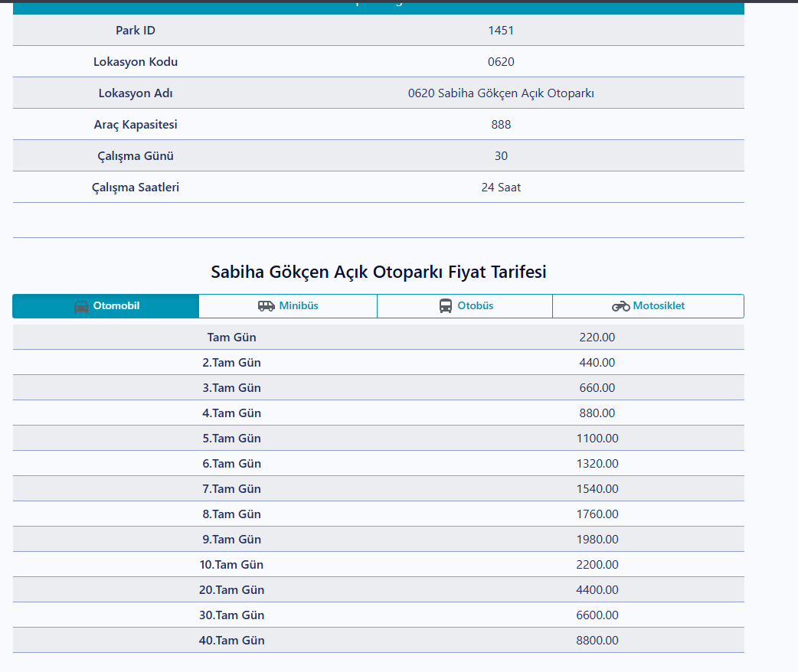798x672 pixels.
Task: Click the Park ID label
Action: tap(136, 31)
